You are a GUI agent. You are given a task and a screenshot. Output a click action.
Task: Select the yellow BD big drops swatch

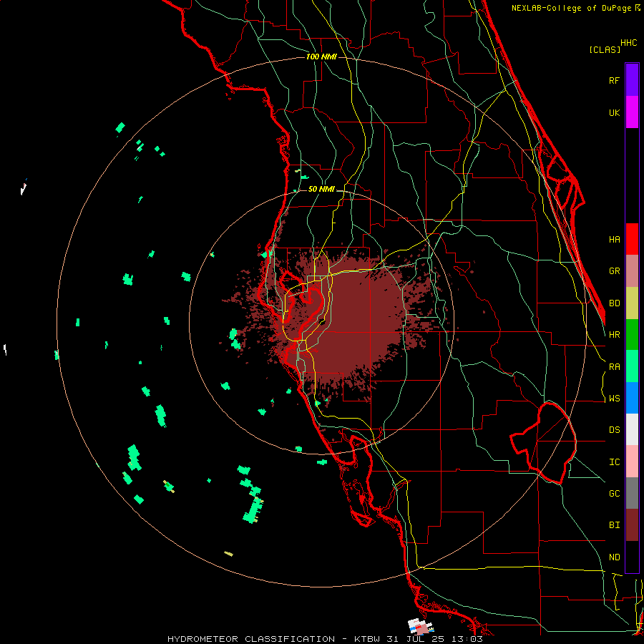click(632, 303)
